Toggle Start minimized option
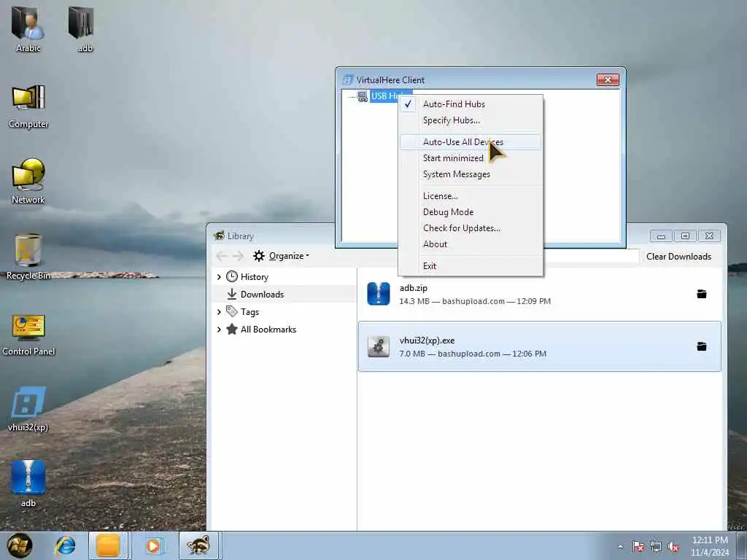Image resolution: width=747 pixels, height=560 pixels. pos(471,158)
